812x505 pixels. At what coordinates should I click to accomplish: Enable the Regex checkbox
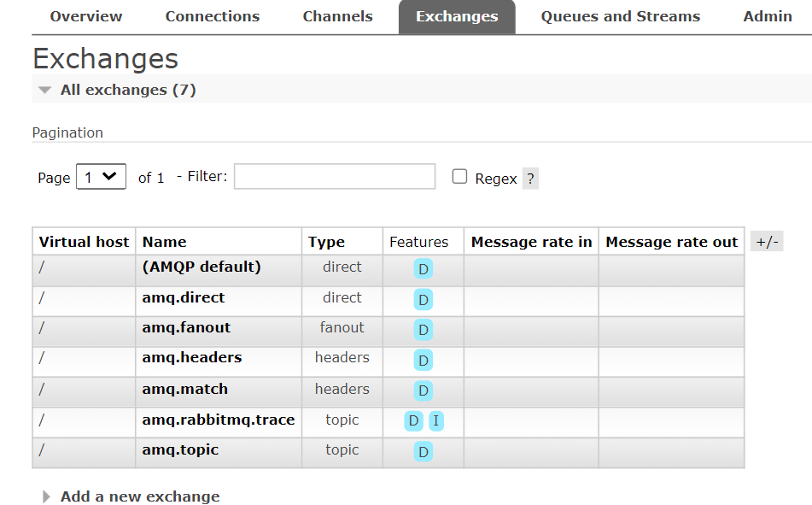459,176
